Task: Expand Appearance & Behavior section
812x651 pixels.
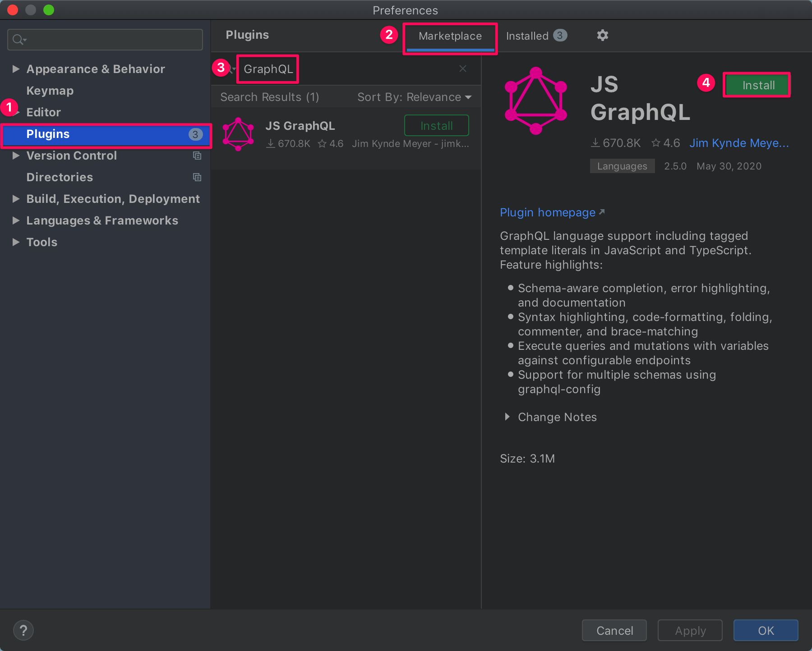Action: pos(16,69)
